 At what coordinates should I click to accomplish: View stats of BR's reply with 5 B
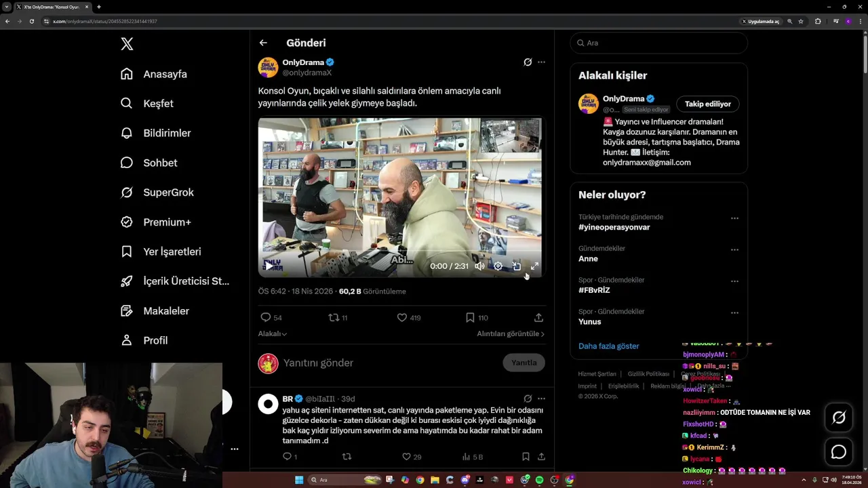(x=472, y=457)
